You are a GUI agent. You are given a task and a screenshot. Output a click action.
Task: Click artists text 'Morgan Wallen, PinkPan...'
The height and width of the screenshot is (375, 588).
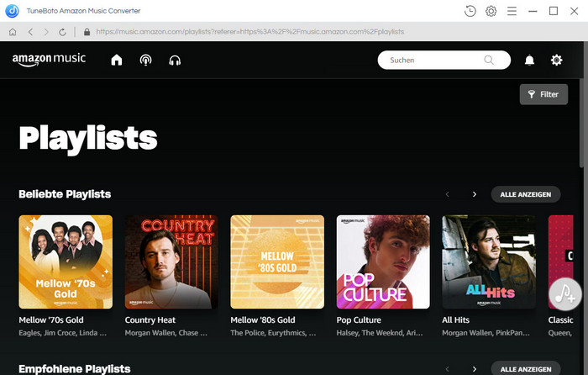pos(486,333)
